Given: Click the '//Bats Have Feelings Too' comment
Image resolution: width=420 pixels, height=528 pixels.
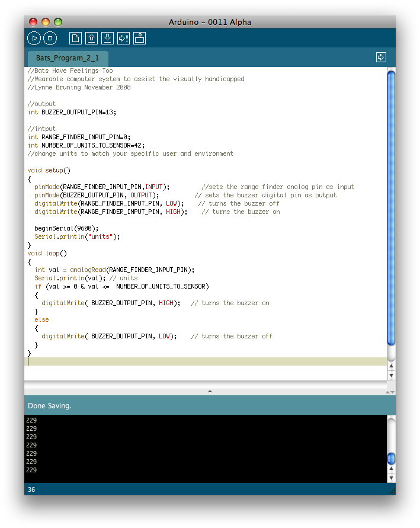Looking at the screenshot, I should [70, 71].
